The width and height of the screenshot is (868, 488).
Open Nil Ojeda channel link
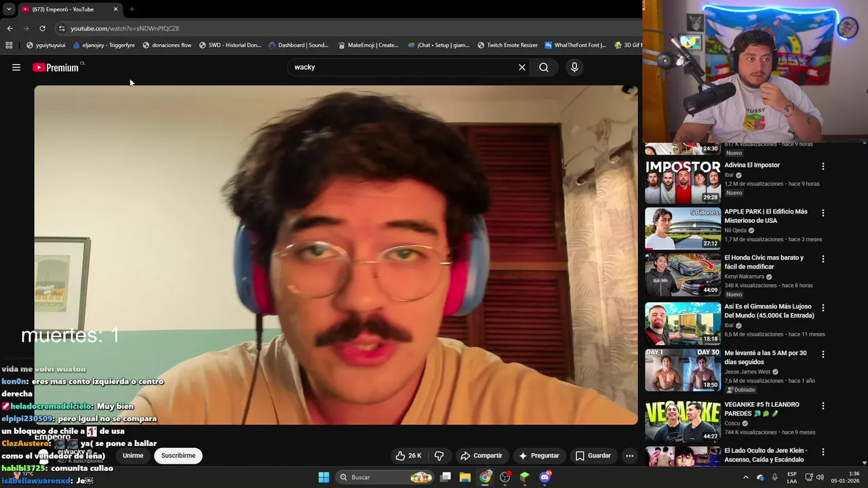(735, 230)
